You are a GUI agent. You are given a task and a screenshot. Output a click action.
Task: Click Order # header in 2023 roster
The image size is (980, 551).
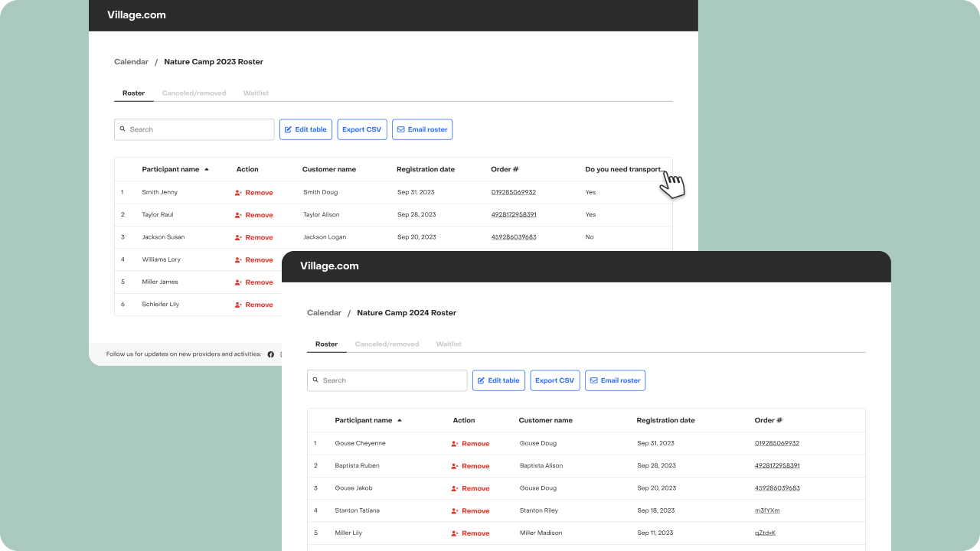(x=505, y=169)
